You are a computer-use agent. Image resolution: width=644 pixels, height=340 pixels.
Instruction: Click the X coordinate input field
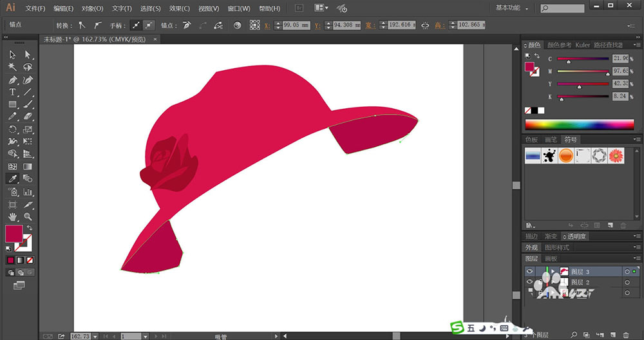click(295, 25)
